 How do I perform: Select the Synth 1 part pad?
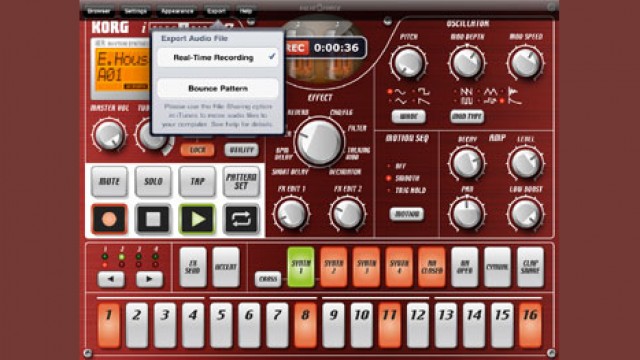(x=301, y=267)
